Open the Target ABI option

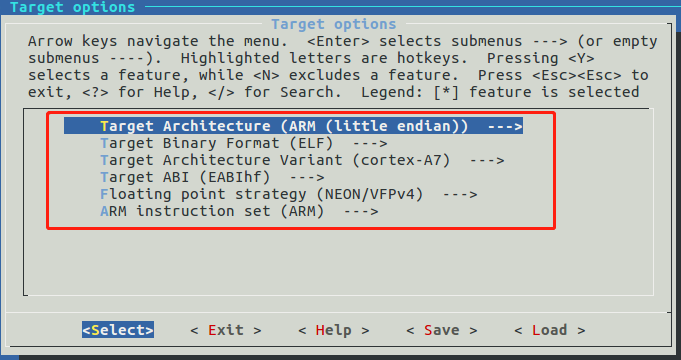coord(212,177)
